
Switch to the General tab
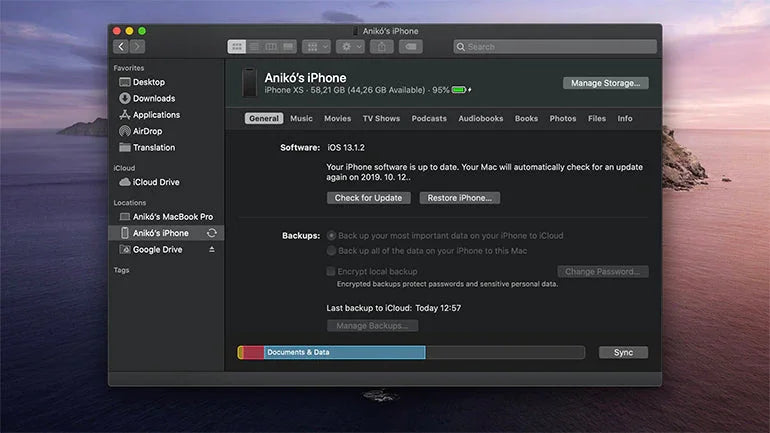[x=264, y=118]
